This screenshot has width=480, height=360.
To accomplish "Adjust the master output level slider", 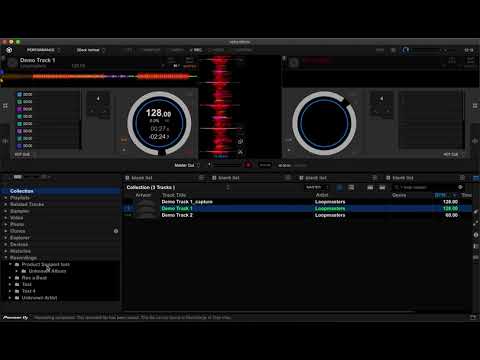I will click(226, 165).
